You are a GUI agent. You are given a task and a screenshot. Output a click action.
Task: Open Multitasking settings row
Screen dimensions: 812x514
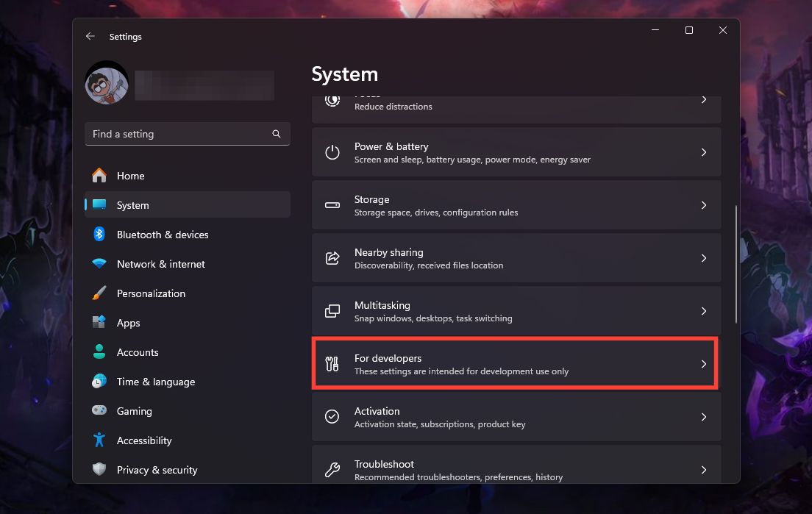515,311
